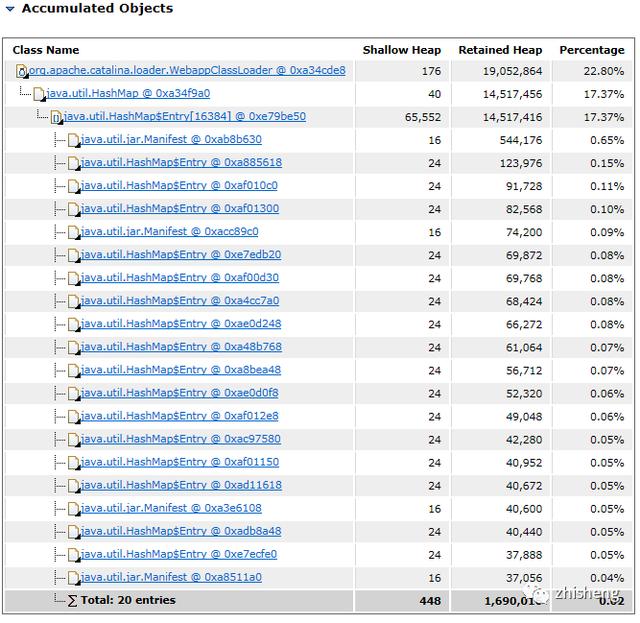Click the sigma icon in Total row
Viewport: 640px width, 623px height.
tap(72, 601)
